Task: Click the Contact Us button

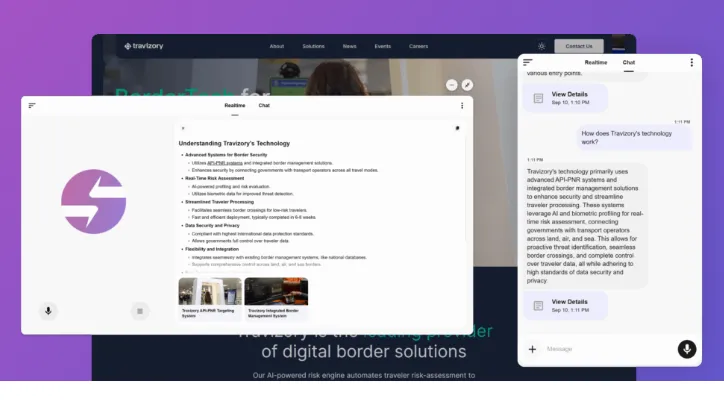Action: 579,46
